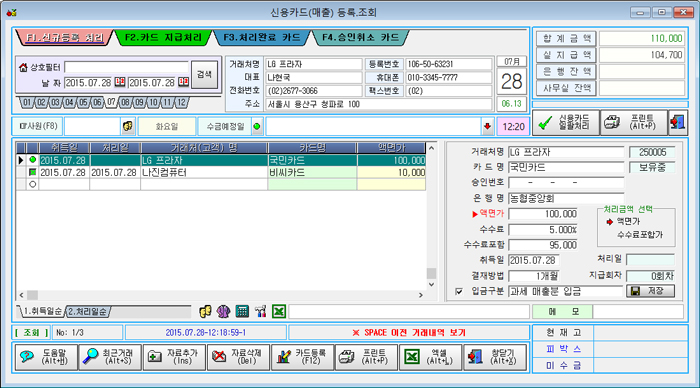Click the 수수료 5.000% field
This screenshot has width=700, height=388.
[x=543, y=229]
